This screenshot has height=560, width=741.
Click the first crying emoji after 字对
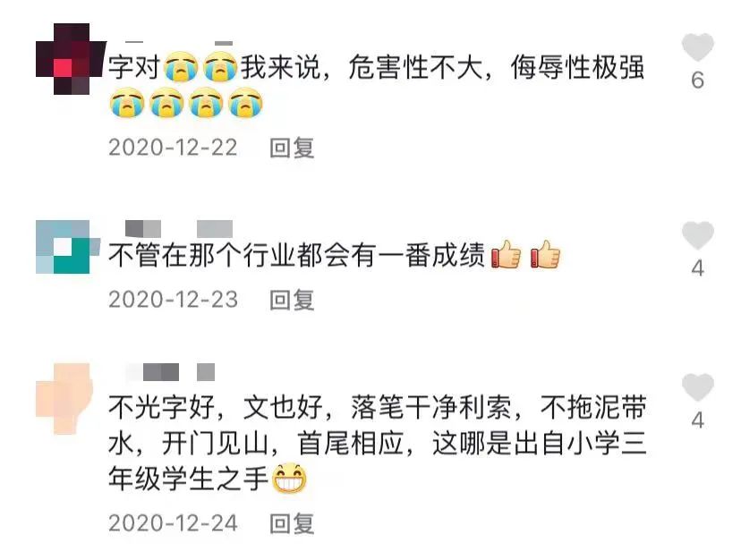point(181,67)
